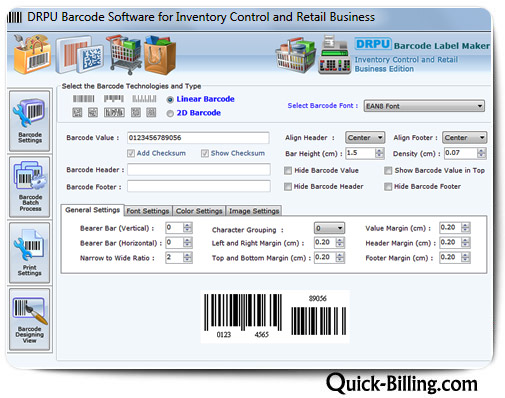Switch to the Font Settings tab
Image resolution: width=505 pixels, height=398 pixels.
[148, 211]
